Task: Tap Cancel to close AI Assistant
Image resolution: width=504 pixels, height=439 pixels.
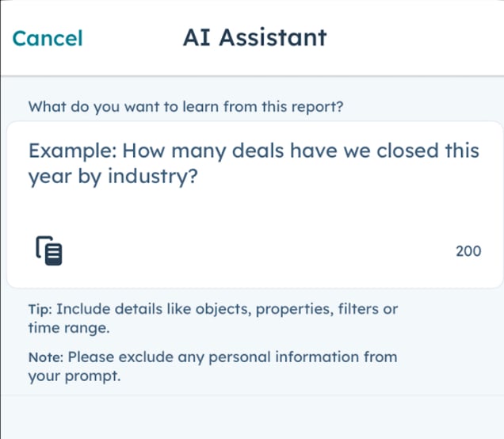Action: point(48,38)
